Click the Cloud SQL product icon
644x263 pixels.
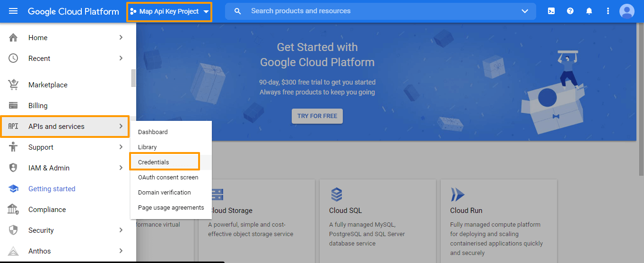[336, 194]
